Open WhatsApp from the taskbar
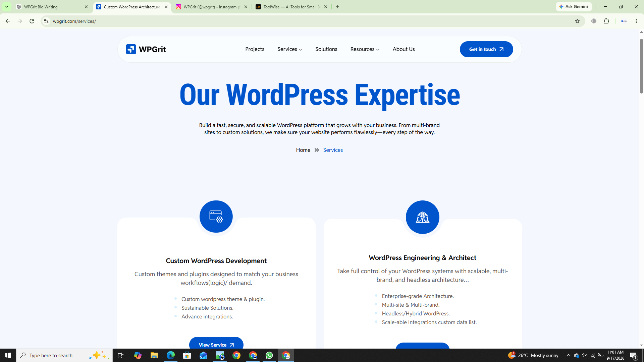Screen dimensions: 644x362 (269, 355)
